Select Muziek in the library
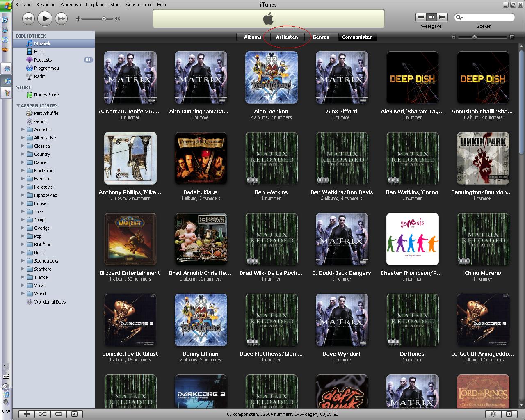This screenshot has height=420, width=525. click(54, 43)
